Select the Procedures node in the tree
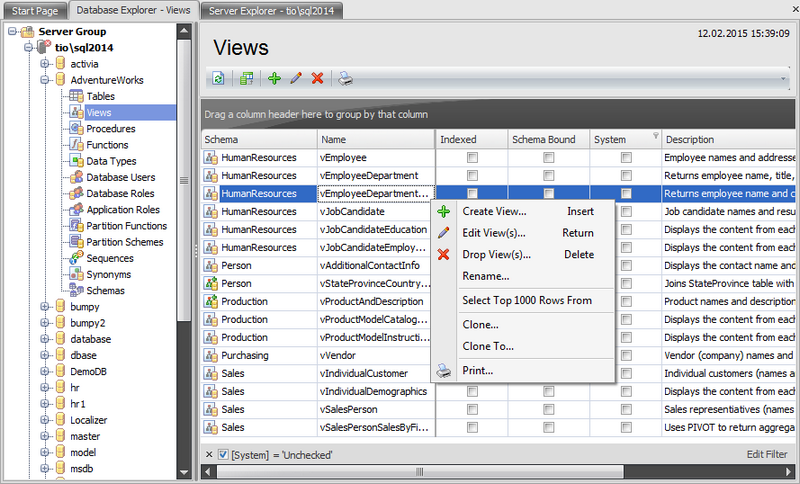This screenshot has height=484, width=800. click(x=110, y=129)
